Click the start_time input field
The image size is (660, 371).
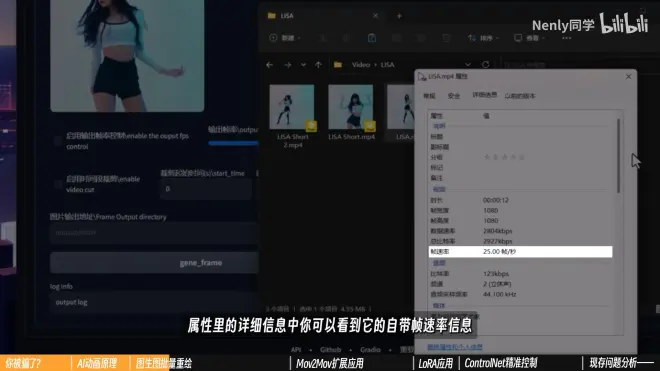[x=206, y=189]
